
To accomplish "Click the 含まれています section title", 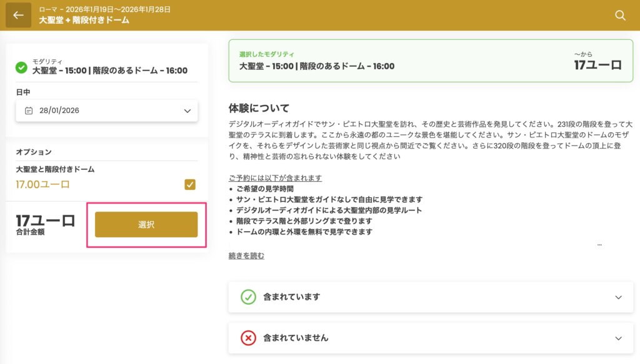I will [x=291, y=297].
